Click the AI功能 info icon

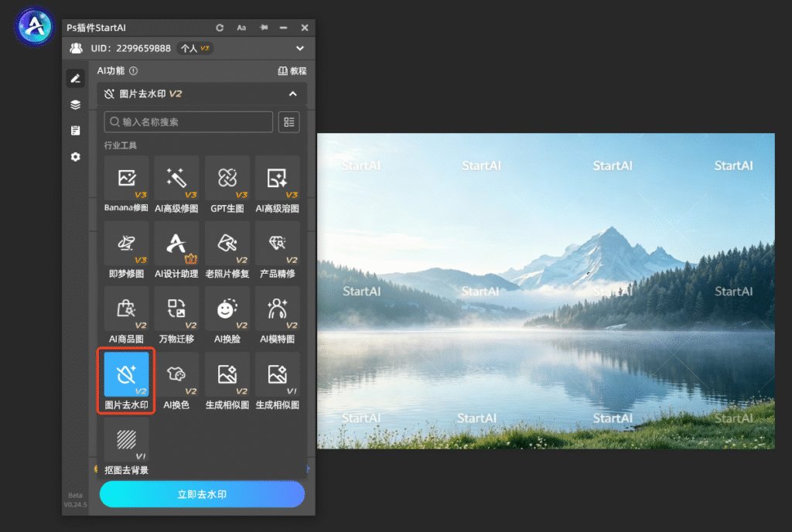click(x=133, y=70)
